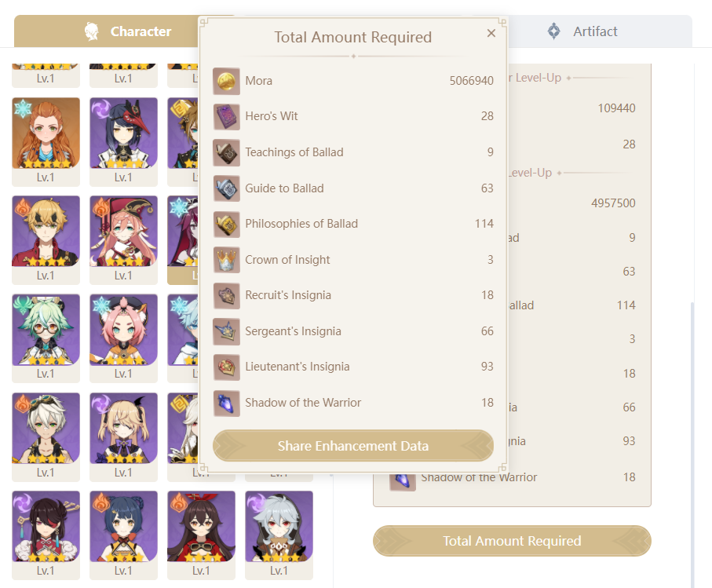Close the Total Amount Required popup
Screen dimensions: 712x588
pyautogui.click(x=491, y=33)
